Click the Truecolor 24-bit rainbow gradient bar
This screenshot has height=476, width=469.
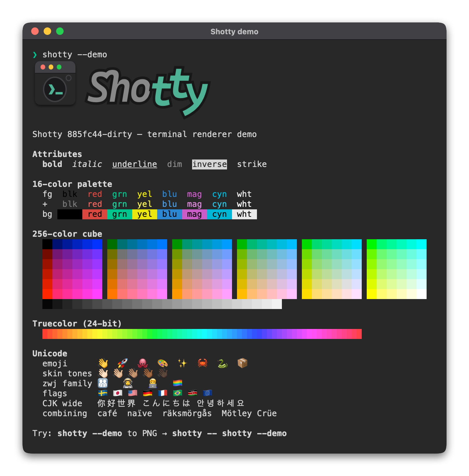(x=202, y=334)
